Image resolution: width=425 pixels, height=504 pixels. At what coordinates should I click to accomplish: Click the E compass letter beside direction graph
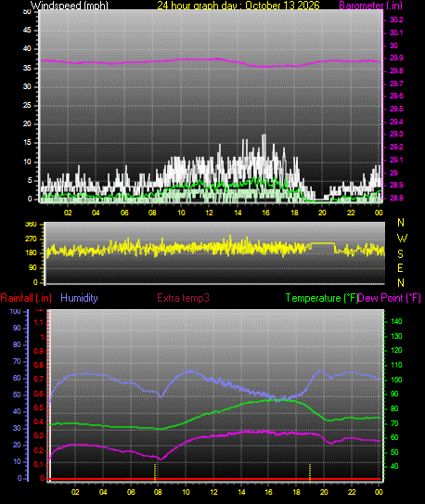(x=400, y=268)
